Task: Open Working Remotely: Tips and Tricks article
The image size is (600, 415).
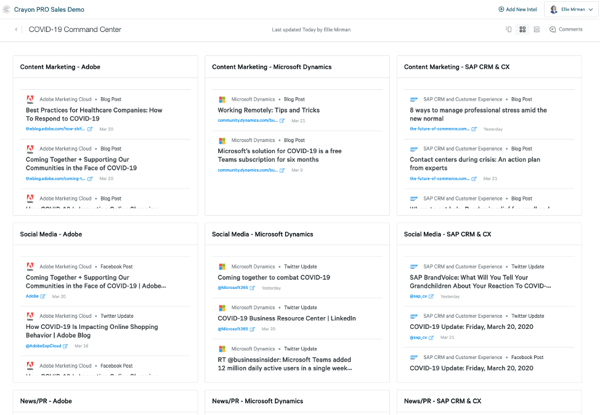Action: pos(268,111)
